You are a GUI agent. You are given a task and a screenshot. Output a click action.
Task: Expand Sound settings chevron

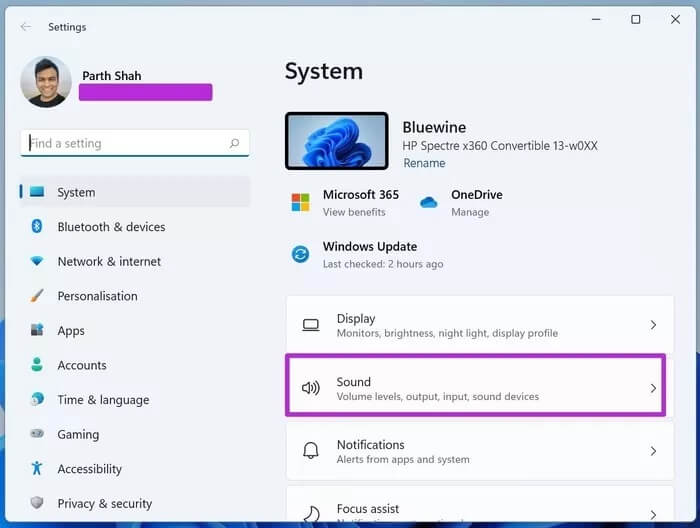coord(653,388)
